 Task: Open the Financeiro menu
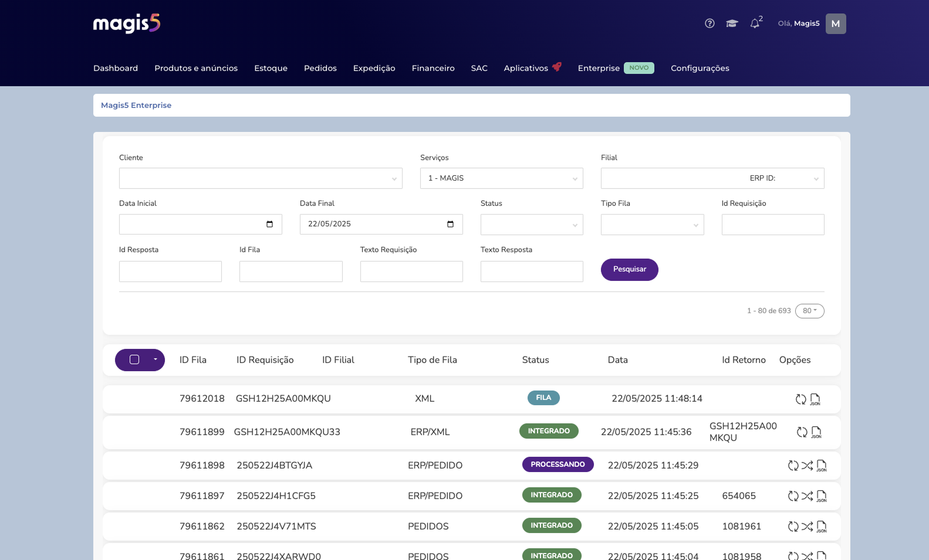click(433, 68)
